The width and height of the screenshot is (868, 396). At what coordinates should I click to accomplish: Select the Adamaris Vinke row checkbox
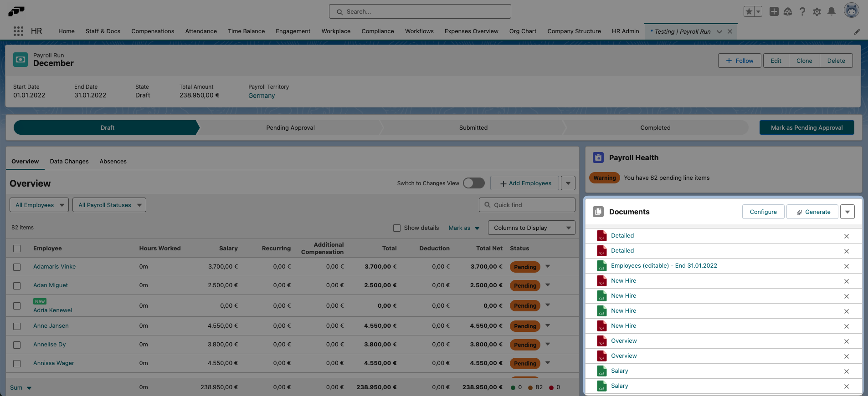click(x=17, y=267)
